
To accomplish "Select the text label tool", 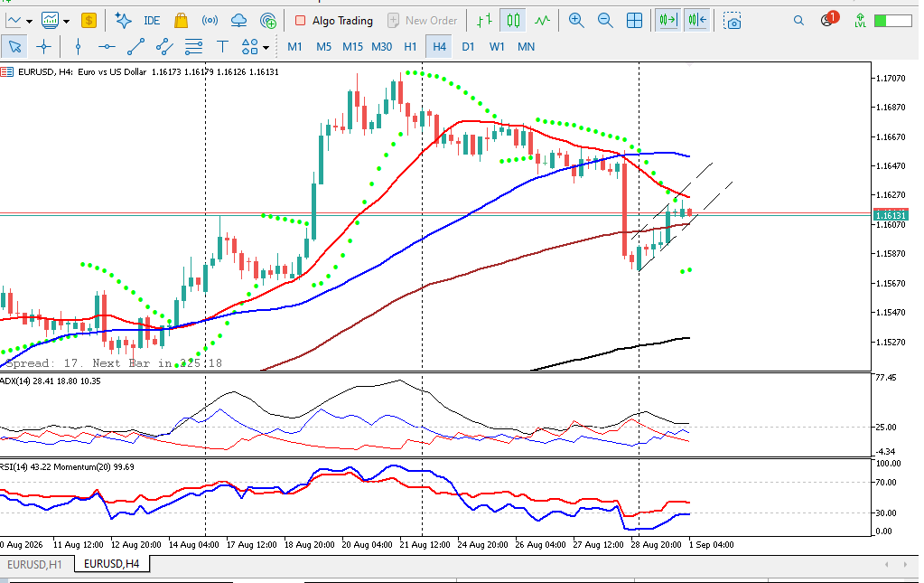I will [222, 47].
